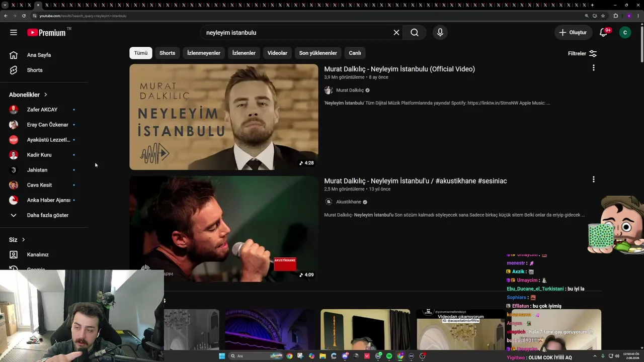This screenshot has height=362, width=644.
Task: Open Akustikhane channel name link
Action: pyautogui.click(x=349, y=202)
